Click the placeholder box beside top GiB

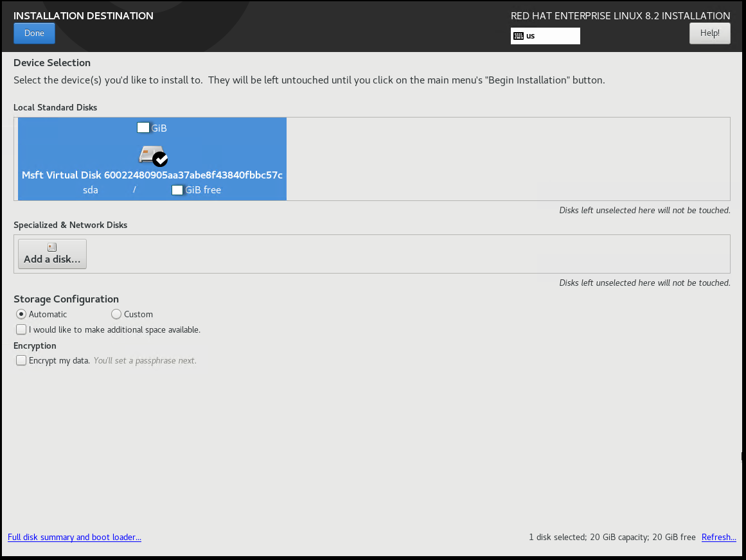click(143, 128)
